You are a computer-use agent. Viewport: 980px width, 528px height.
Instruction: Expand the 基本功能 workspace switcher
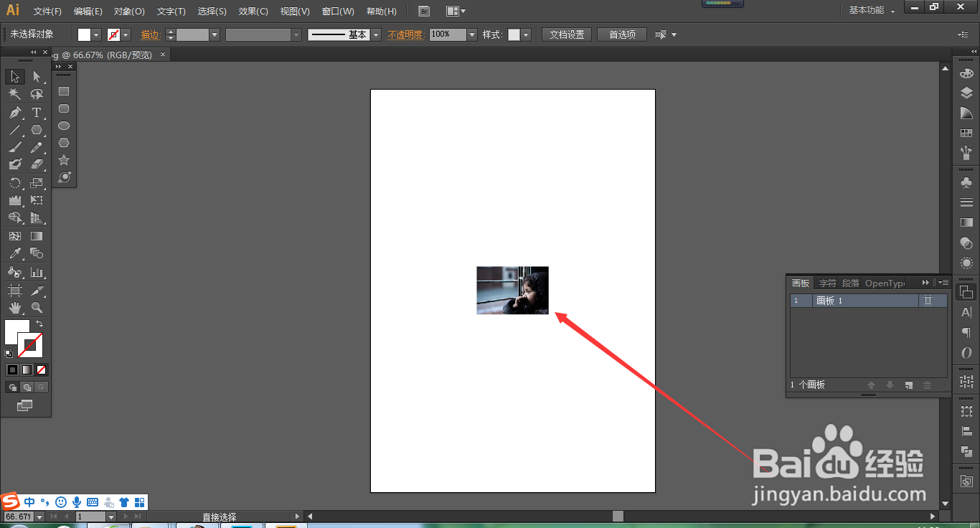pos(872,11)
